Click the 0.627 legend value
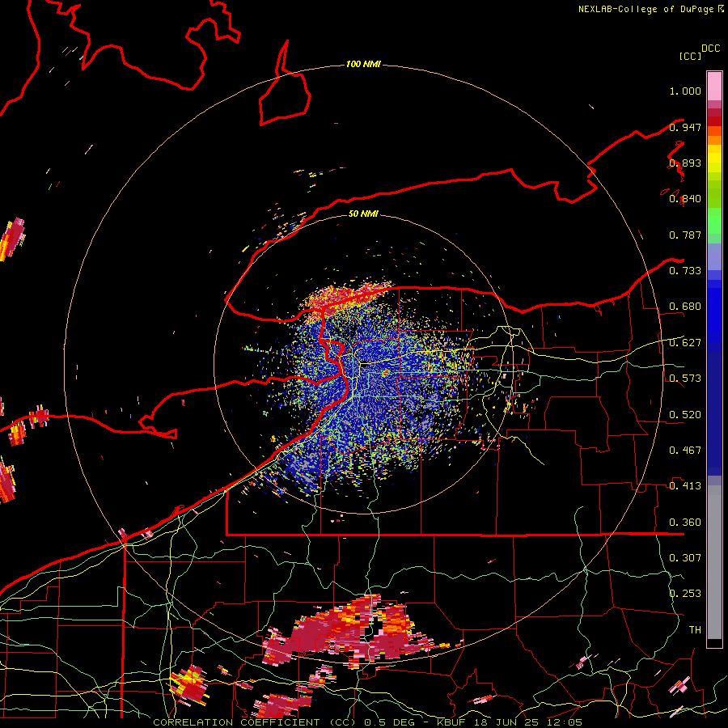This screenshot has height=728, width=728. pos(685,343)
